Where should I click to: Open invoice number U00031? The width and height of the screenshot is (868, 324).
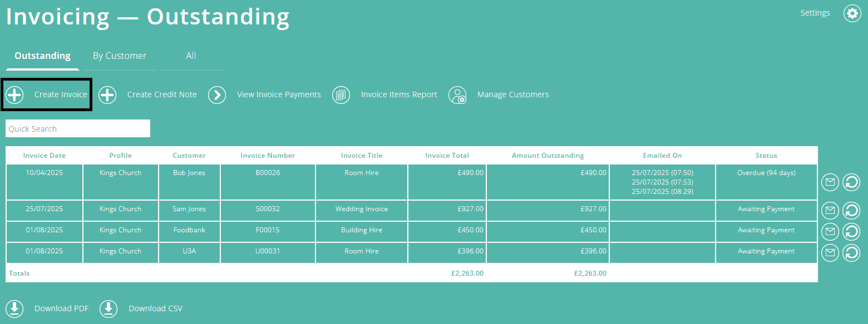click(268, 251)
